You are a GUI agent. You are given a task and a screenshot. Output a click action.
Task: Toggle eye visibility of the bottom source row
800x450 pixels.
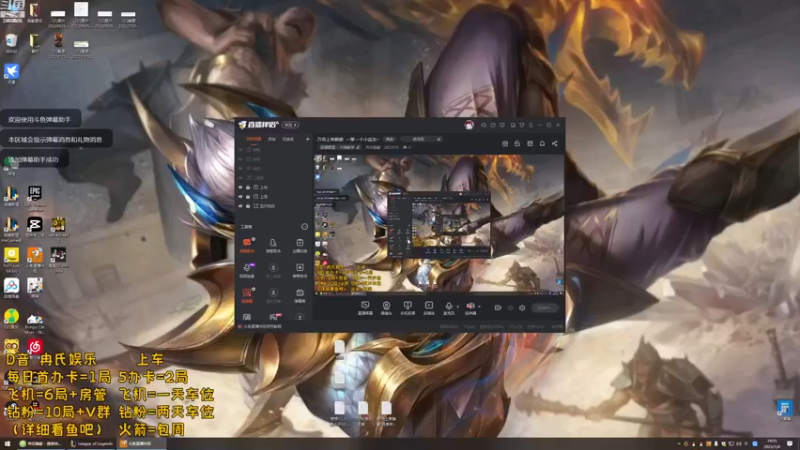point(241,206)
